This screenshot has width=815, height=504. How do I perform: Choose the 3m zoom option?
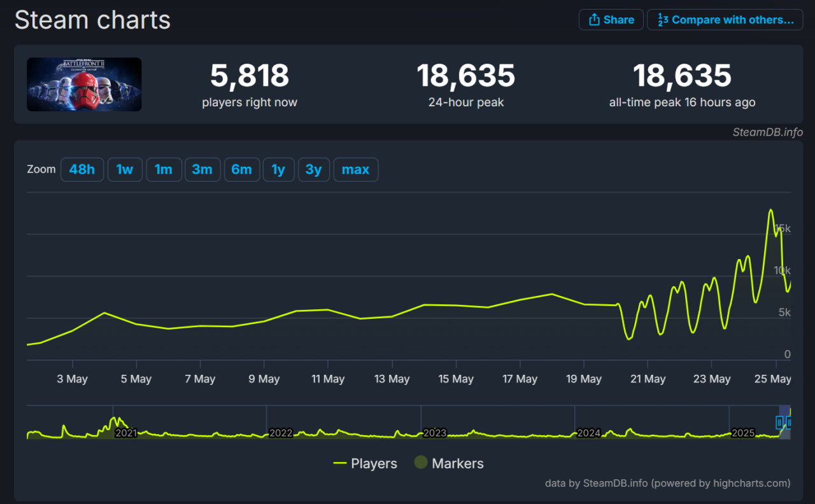(202, 170)
